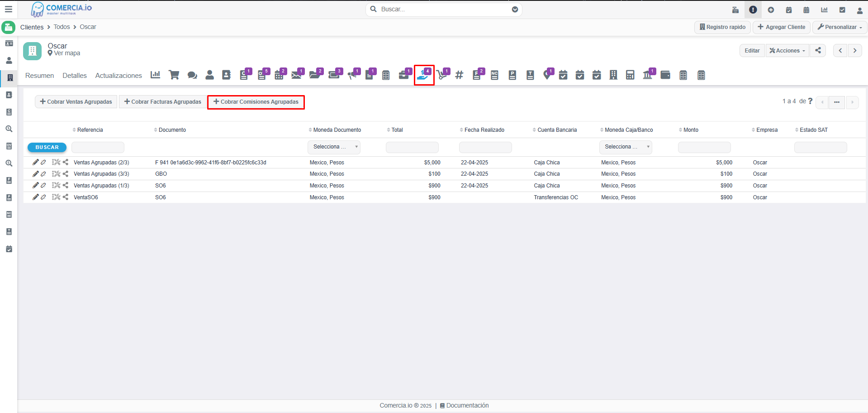Go to Clientes breadcrumb

coord(32,27)
